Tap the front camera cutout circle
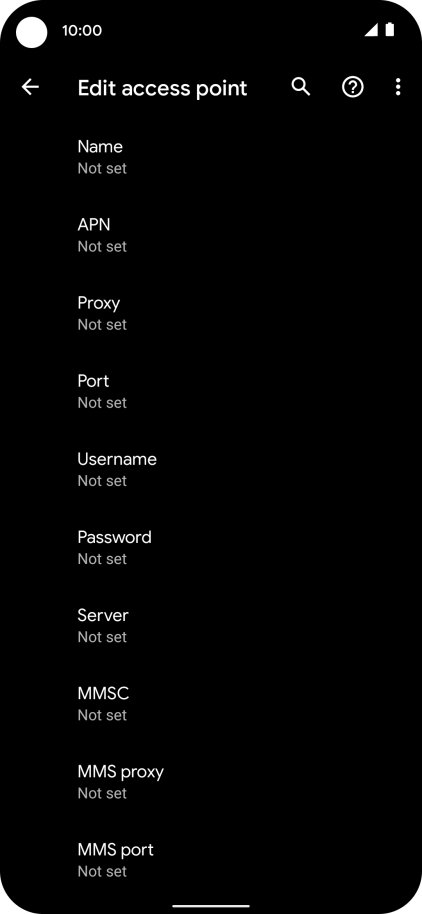This screenshot has height=914, width=422. click(x=31, y=32)
